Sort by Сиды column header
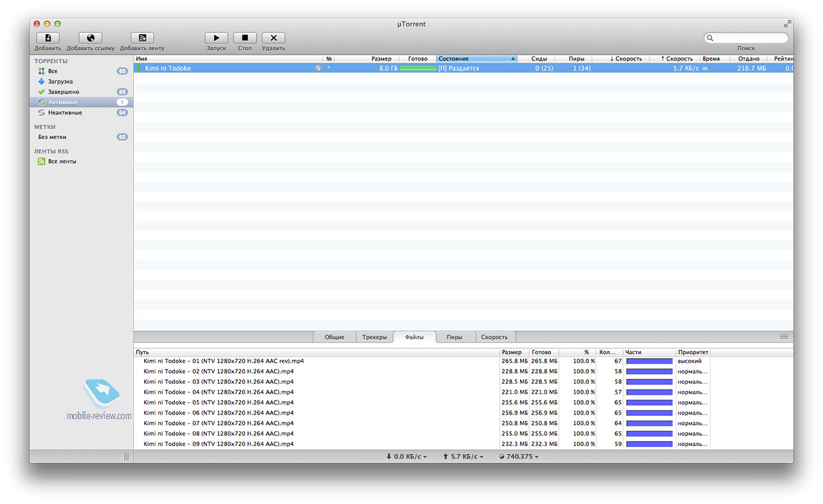823x504 pixels. point(536,59)
